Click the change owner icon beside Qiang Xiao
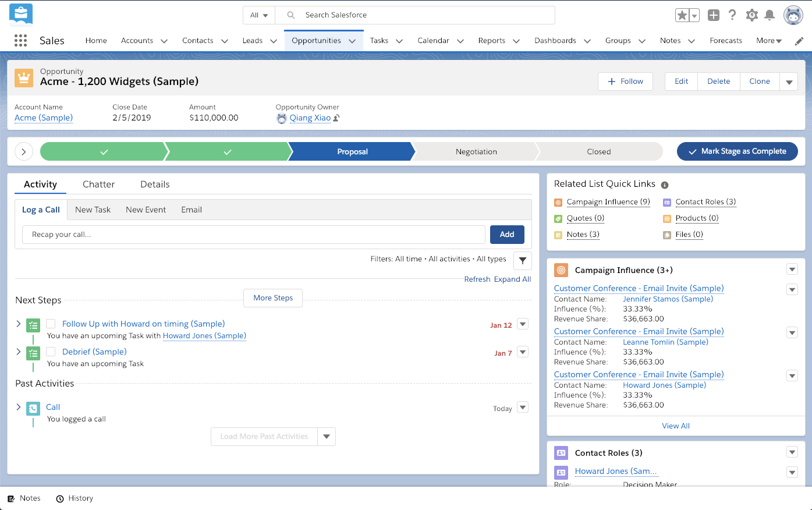Screen dimensions: 812x510 pos(336,118)
